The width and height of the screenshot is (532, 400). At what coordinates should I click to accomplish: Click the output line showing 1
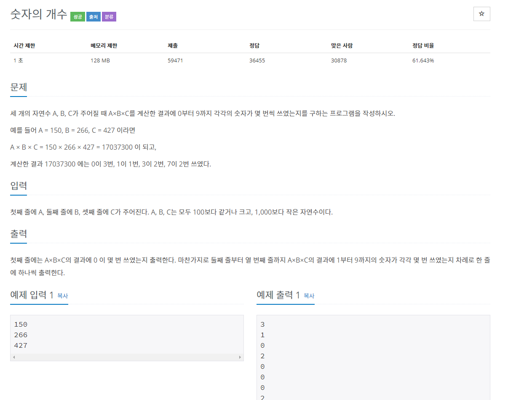click(x=263, y=335)
